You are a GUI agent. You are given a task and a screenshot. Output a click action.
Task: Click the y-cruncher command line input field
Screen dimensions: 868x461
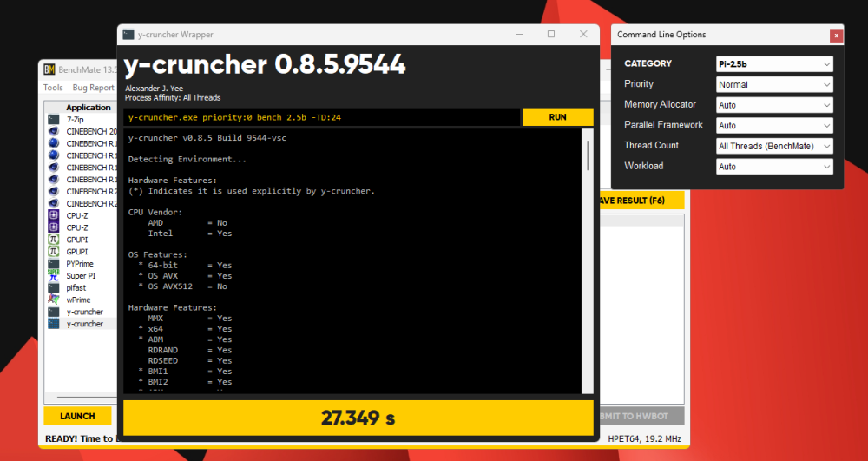coord(322,117)
